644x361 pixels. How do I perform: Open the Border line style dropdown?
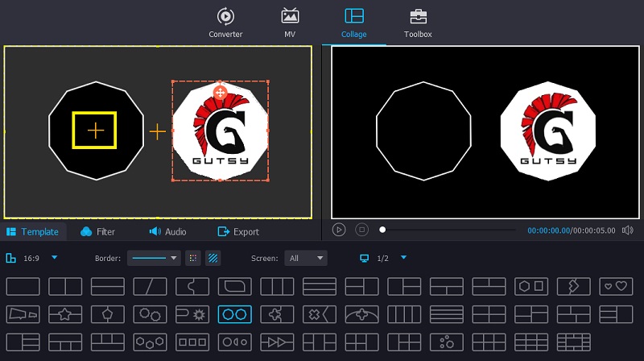[x=155, y=259]
